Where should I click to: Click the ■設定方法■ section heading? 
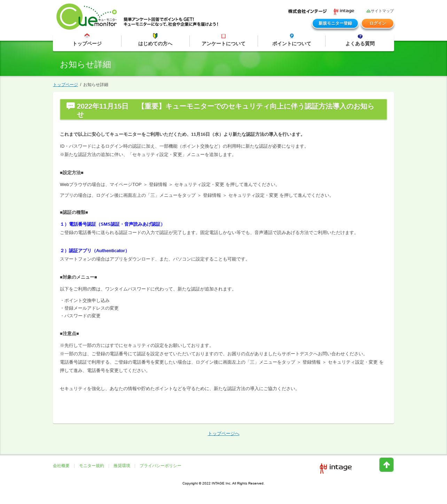click(72, 173)
